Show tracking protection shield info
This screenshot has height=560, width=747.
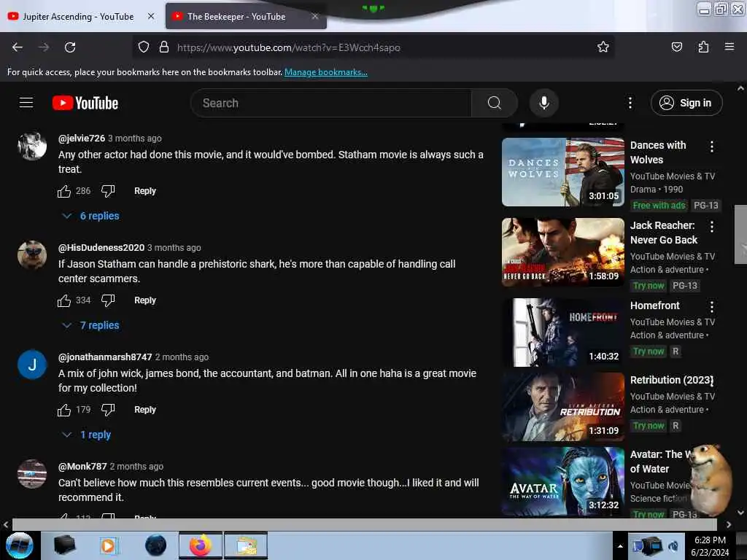(x=144, y=47)
